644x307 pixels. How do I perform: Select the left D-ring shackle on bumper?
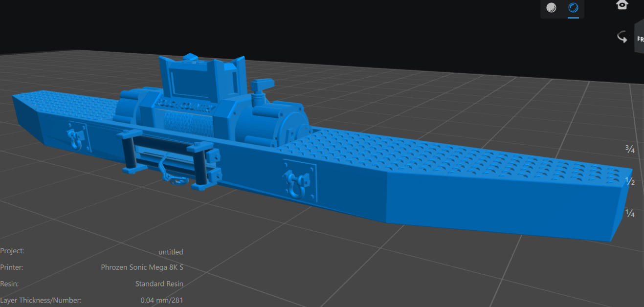76,138
